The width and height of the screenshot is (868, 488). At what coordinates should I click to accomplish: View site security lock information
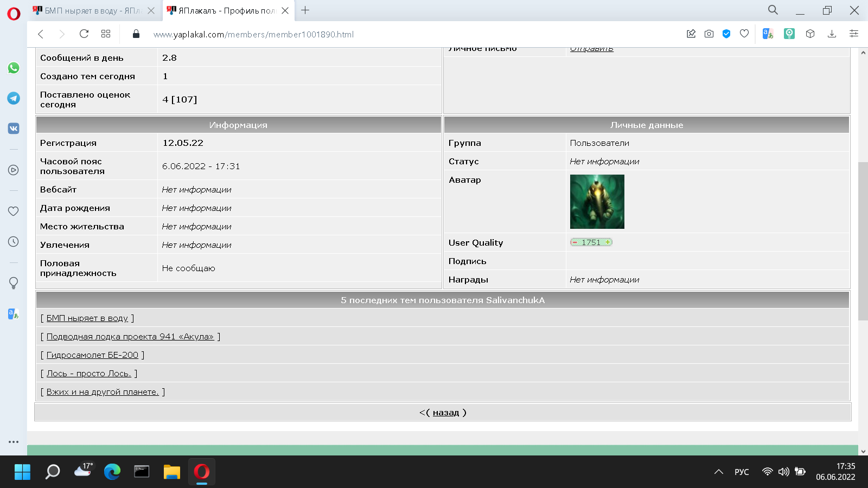(x=136, y=34)
